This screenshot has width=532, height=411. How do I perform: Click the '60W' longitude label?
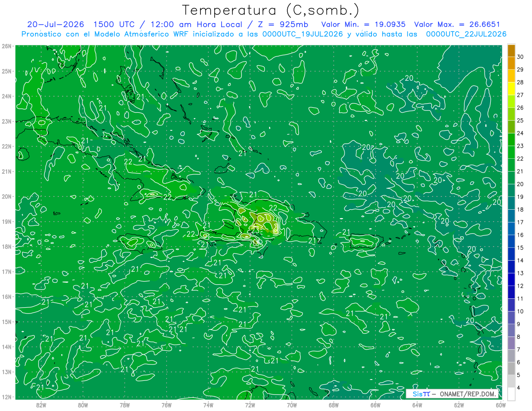coord(501,404)
